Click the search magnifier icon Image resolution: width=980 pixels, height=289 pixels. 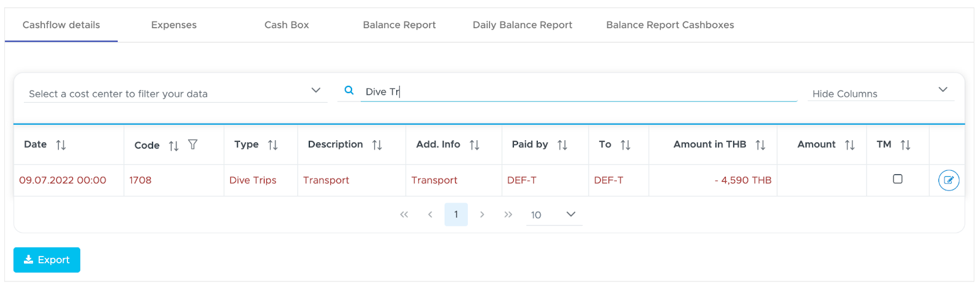[349, 91]
